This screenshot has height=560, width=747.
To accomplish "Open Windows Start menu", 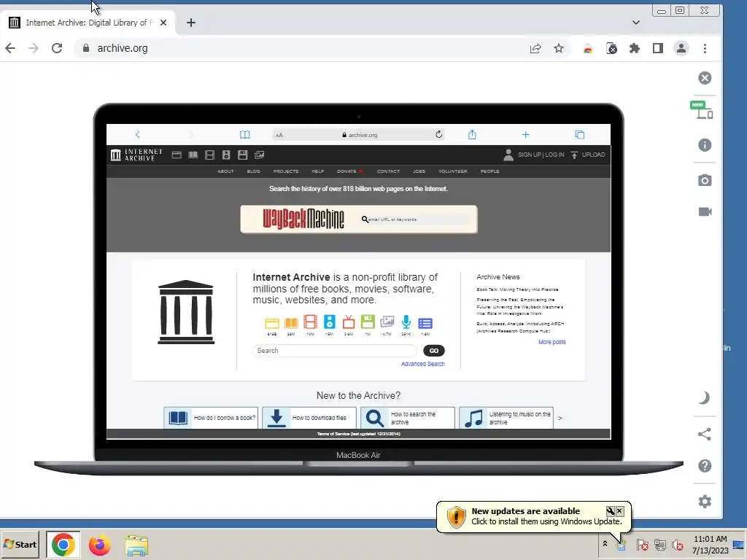I will tap(20, 545).
